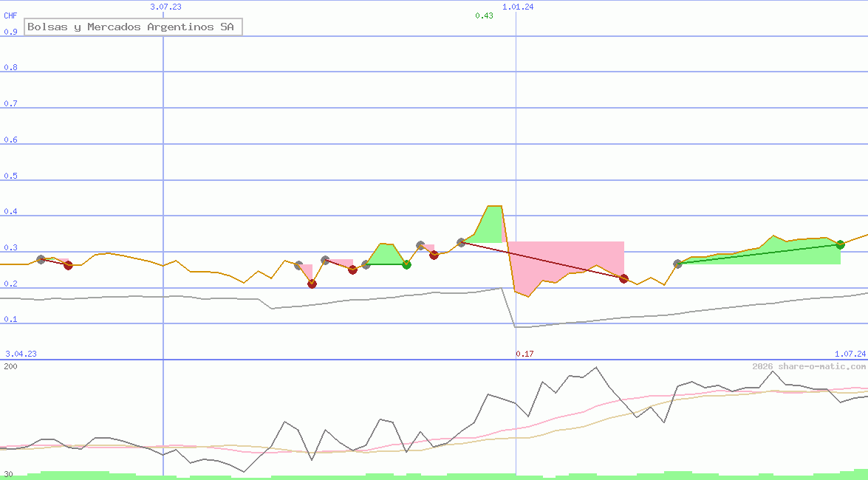The height and width of the screenshot is (480, 868).
Task: Open the share-o-matic.com watermark link
Action: [x=809, y=366]
